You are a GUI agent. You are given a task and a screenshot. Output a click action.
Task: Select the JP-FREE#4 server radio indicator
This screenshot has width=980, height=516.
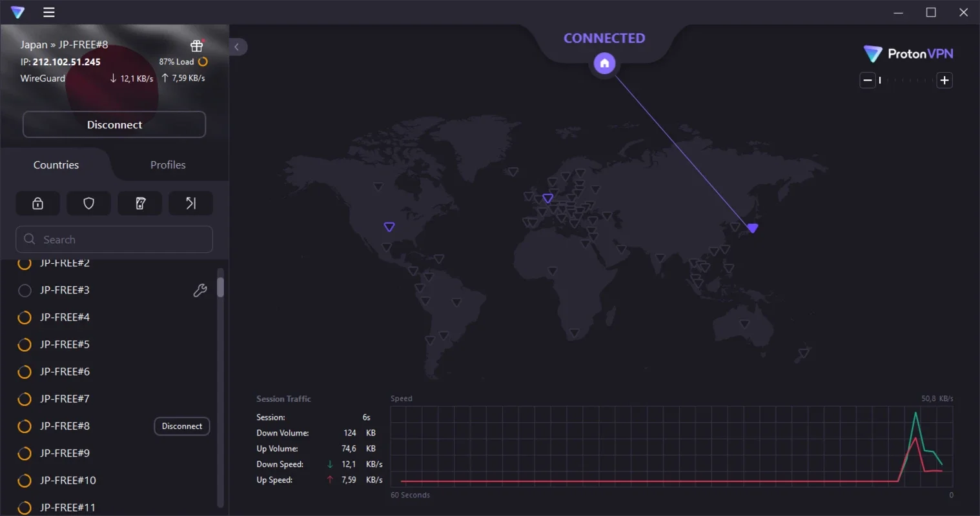tap(25, 317)
